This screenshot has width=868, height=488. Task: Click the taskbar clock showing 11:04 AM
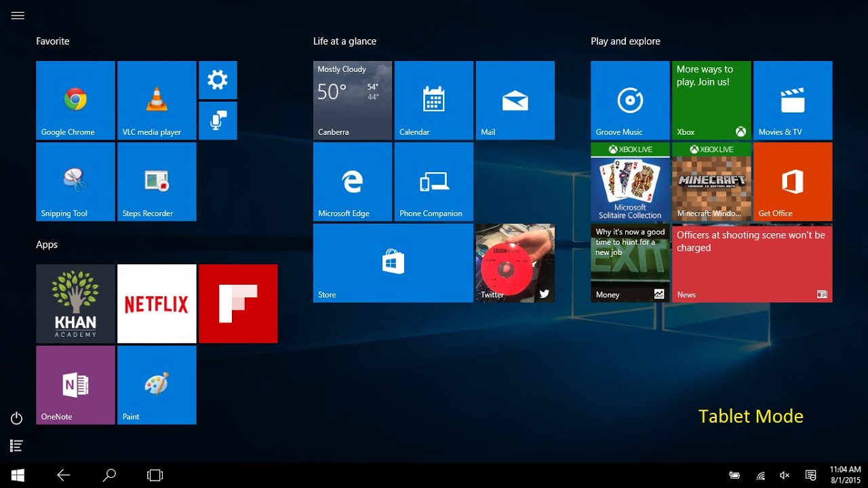[845, 475]
